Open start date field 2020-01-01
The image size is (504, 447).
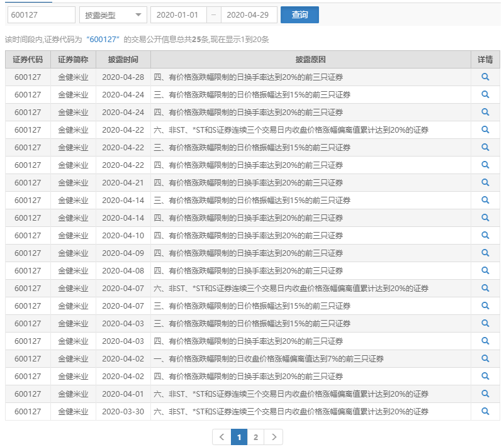177,15
